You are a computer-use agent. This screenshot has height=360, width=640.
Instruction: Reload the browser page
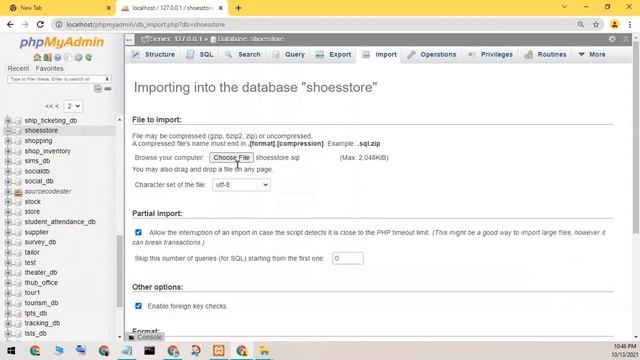click(x=40, y=24)
